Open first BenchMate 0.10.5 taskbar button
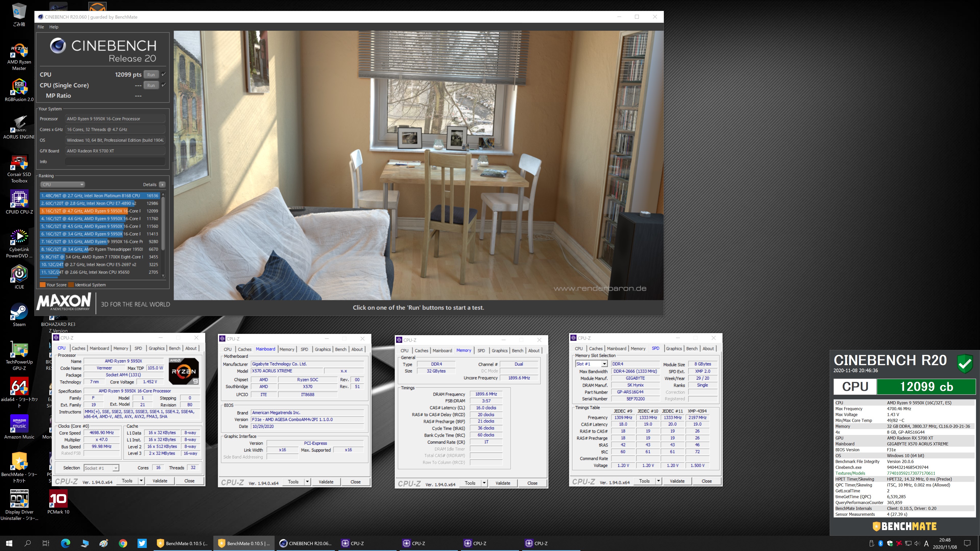 (x=183, y=543)
